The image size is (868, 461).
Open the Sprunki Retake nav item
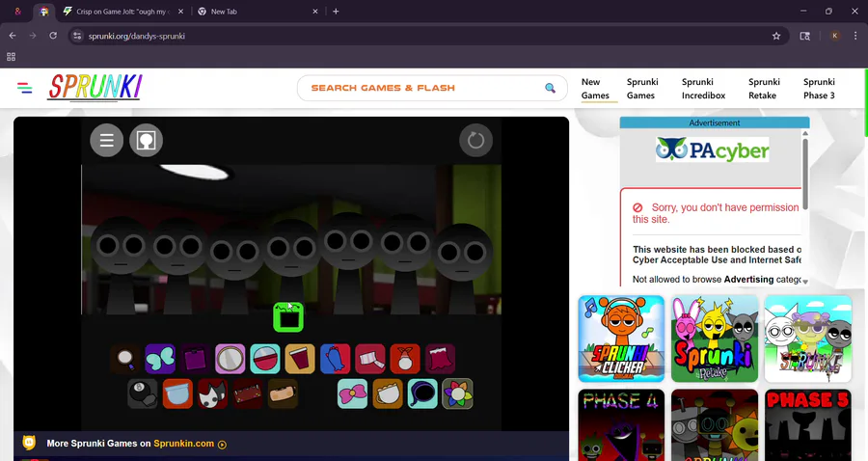point(764,89)
